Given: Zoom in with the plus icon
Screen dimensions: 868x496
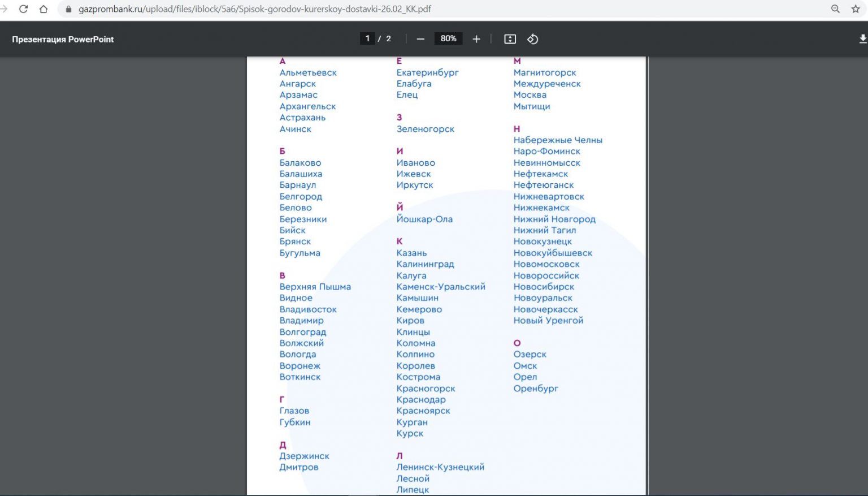Looking at the screenshot, I should 476,39.
